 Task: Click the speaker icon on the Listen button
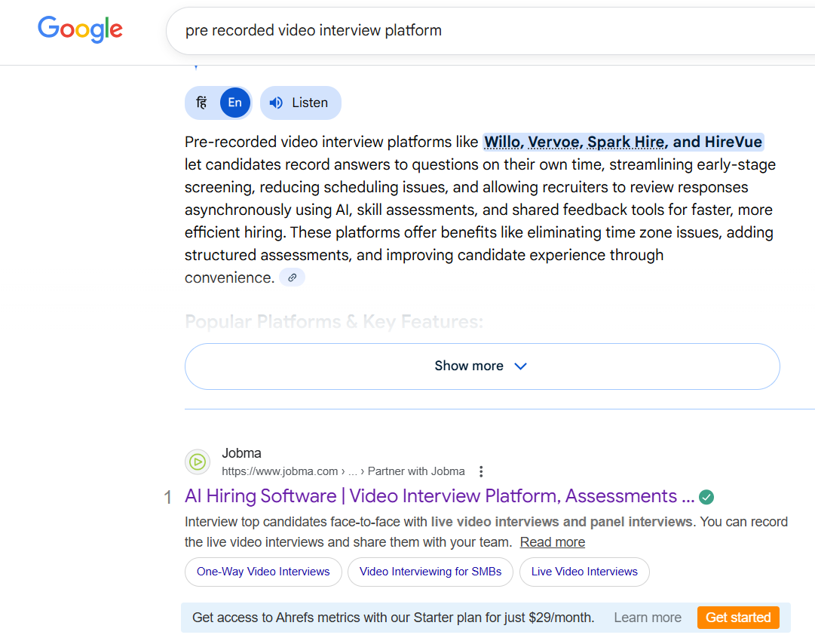tap(276, 103)
